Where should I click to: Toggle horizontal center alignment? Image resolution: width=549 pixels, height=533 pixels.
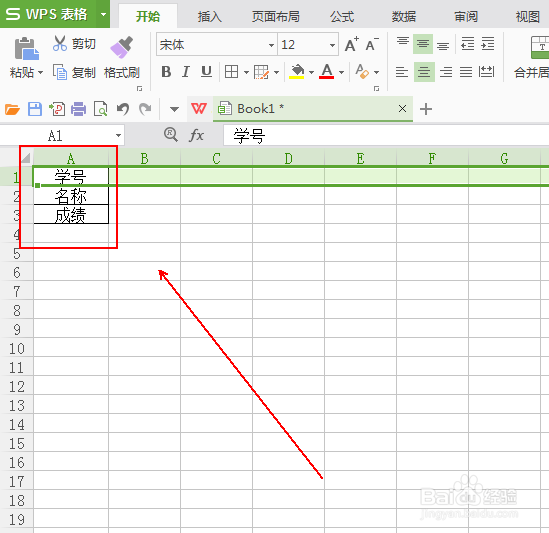(x=424, y=72)
